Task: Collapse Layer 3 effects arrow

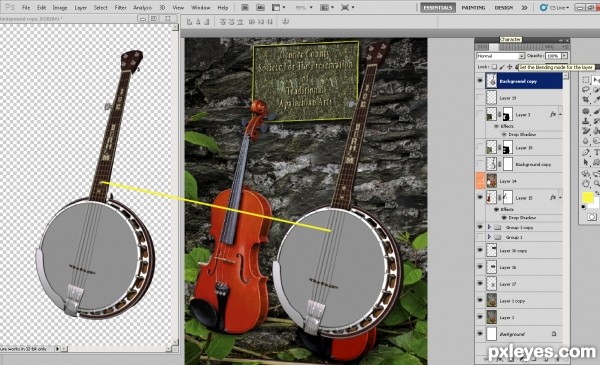Action: pos(560,114)
